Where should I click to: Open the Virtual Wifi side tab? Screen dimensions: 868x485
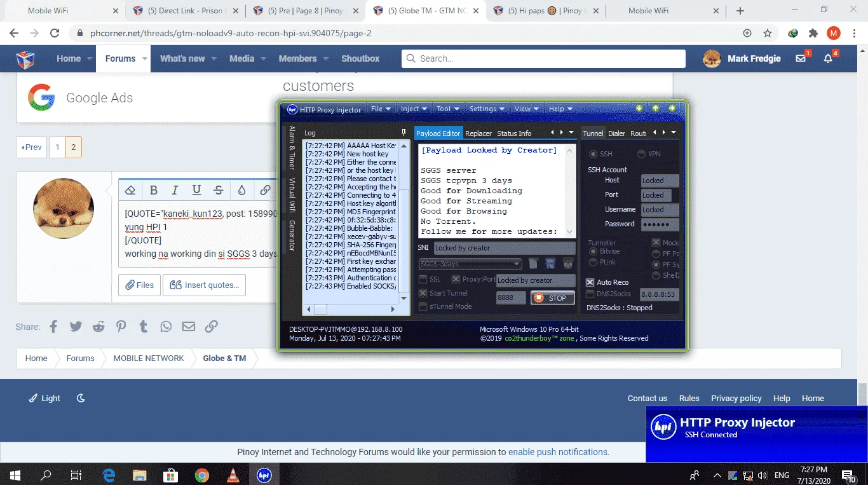click(x=292, y=194)
